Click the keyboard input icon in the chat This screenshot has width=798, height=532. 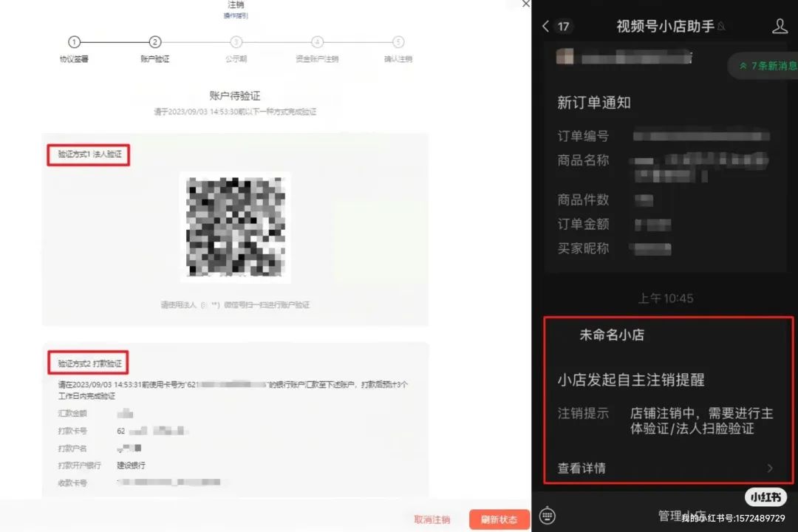point(547,515)
